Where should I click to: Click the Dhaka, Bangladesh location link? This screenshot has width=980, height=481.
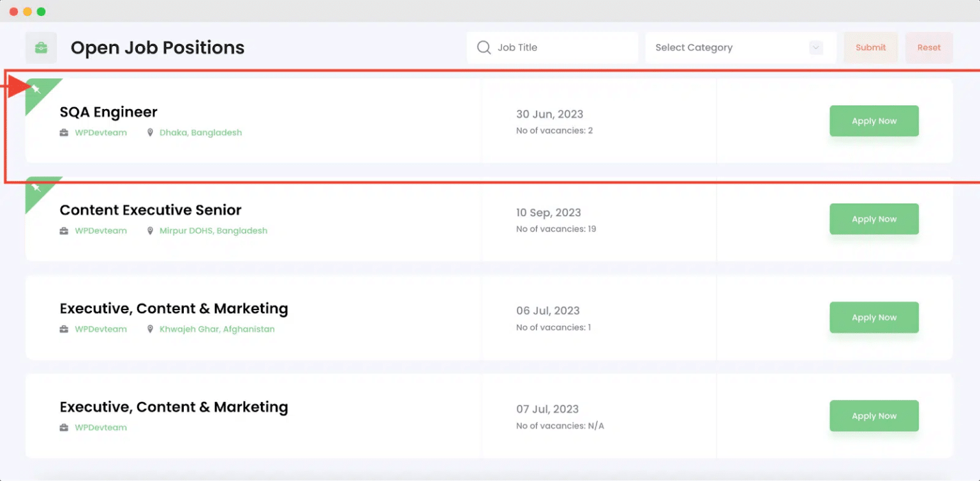click(x=201, y=132)
